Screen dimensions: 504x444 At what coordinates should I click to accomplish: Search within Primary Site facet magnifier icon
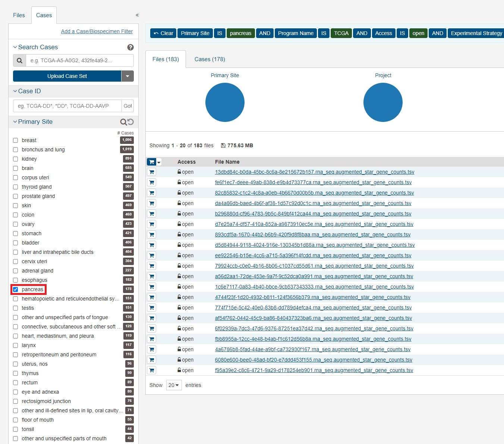[123, 122]
